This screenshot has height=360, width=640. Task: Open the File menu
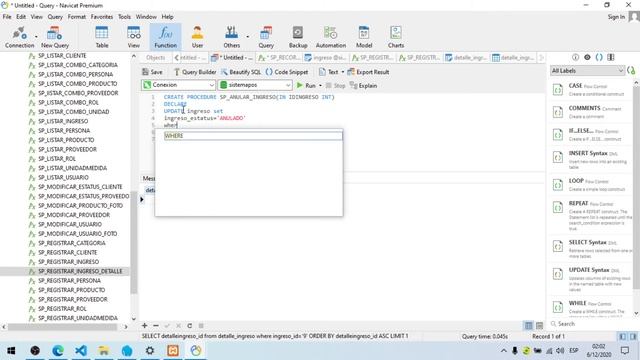point(7,17)
